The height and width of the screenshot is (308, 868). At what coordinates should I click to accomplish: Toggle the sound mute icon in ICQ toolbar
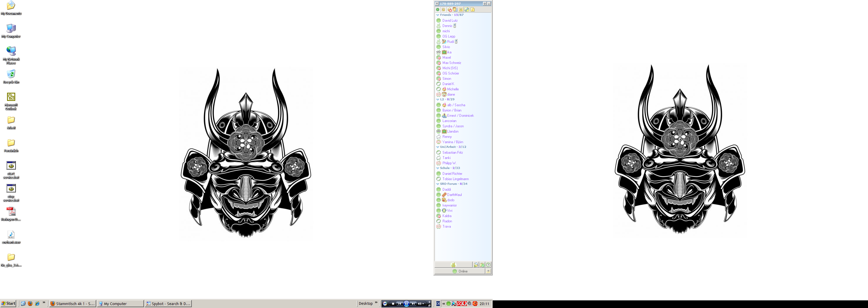(450, 10)
